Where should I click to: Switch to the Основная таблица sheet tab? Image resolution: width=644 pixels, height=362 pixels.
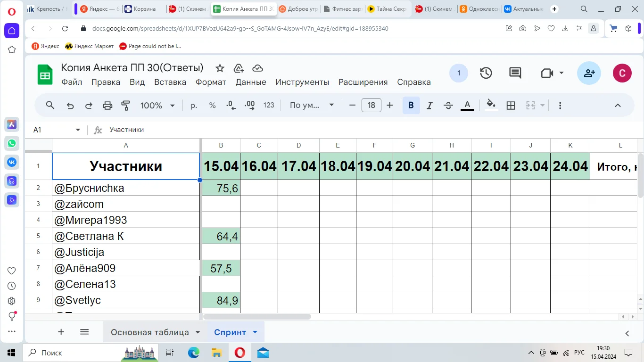pos(151,332)
